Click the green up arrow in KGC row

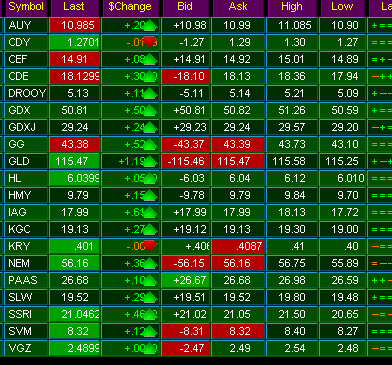pyautogui.click(x=150, y=229)
